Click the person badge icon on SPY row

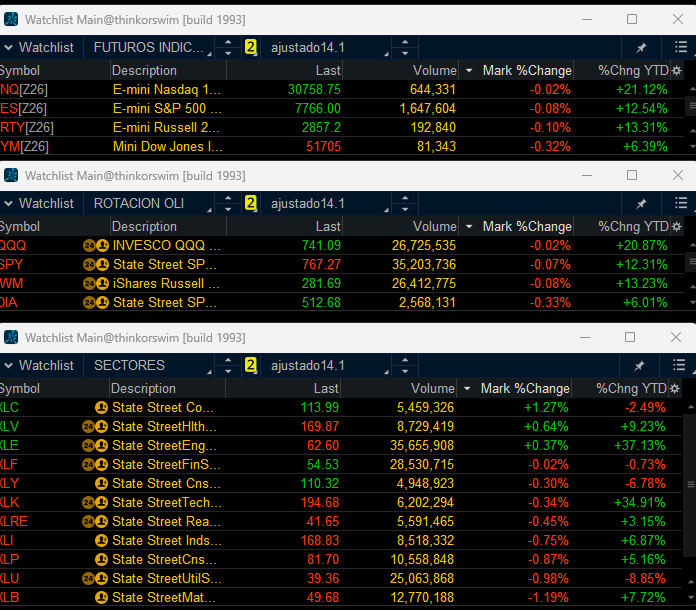pos(103,265)
